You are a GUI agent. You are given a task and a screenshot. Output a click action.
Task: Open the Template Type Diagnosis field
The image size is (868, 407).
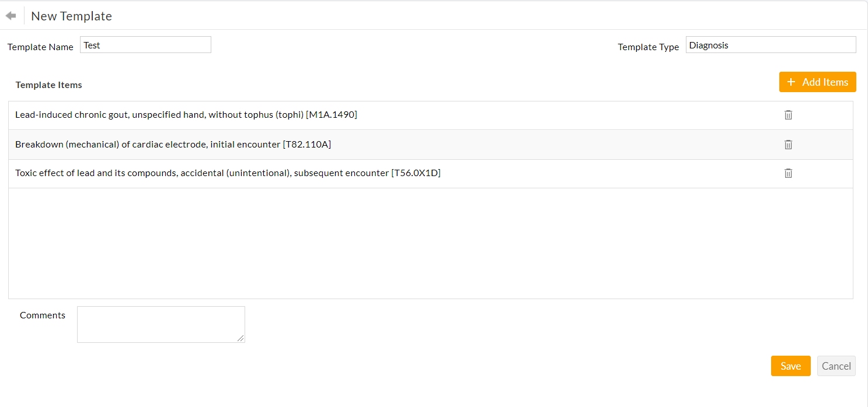point(771,45)
